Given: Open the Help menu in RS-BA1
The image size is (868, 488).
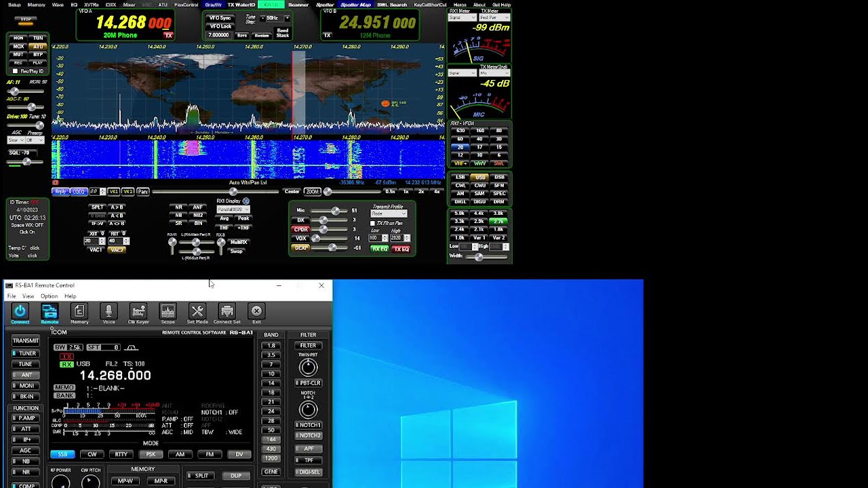Looking at the screenshot, I should tap(70, 296).
